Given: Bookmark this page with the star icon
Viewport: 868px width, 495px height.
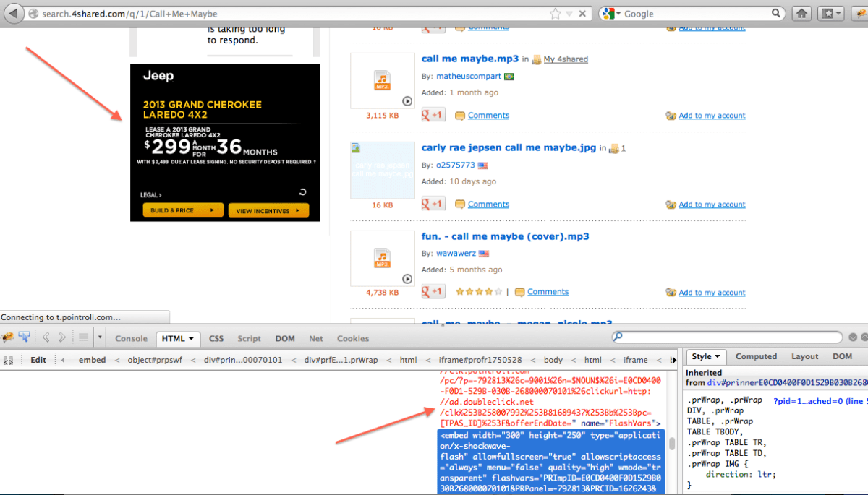Looking at the screenshot, I should (x=555, y=14).
